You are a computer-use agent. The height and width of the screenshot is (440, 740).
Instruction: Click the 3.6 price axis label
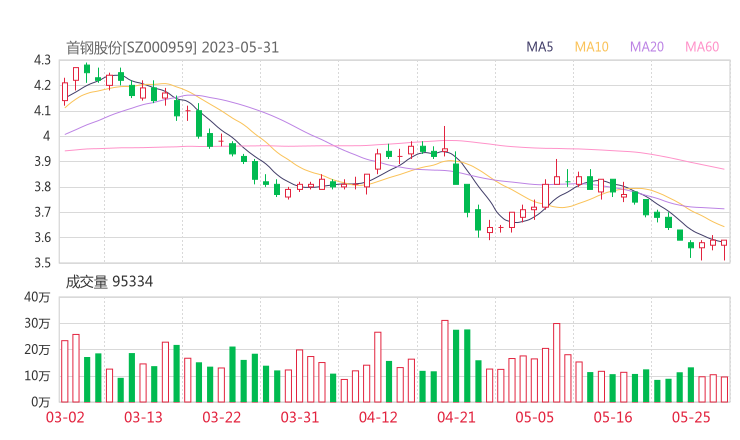point(42,237)
